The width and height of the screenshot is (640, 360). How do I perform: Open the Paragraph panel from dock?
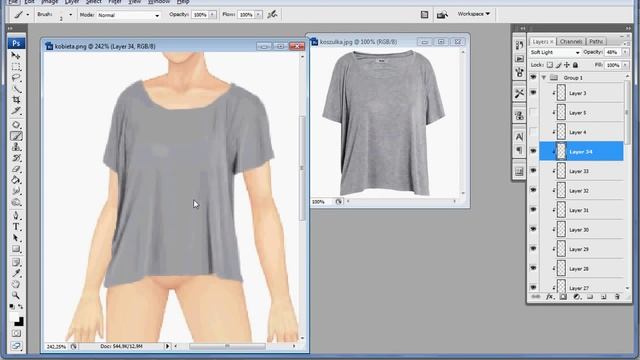pos(519,151)
